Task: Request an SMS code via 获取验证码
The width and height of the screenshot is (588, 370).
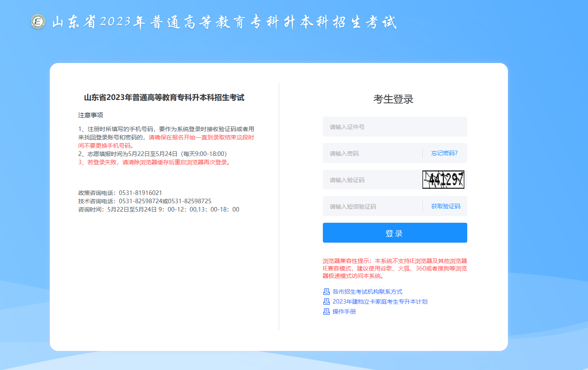Action: pyautogui.click(x=446, y=206)
